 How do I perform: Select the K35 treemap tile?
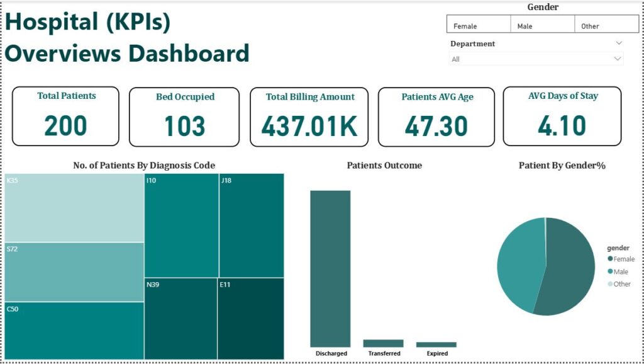pyautogui.click(x=74, y=208)
